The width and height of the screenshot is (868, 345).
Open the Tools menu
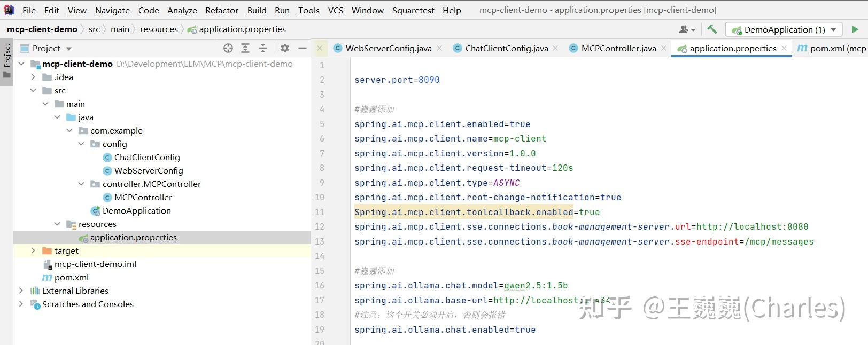[x=309, y=10]
